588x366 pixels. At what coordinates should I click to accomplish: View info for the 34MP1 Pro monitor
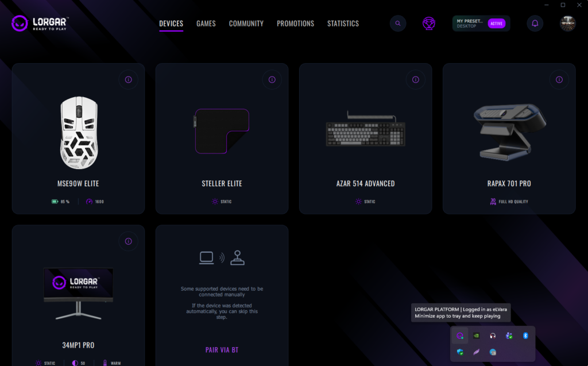[x=128, y=241]
